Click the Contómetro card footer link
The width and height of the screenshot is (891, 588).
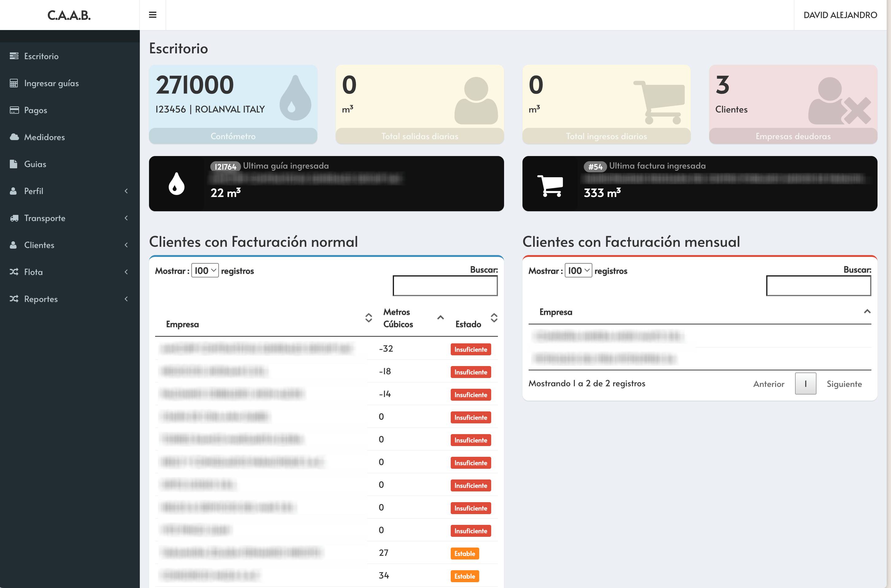[233, 136]
